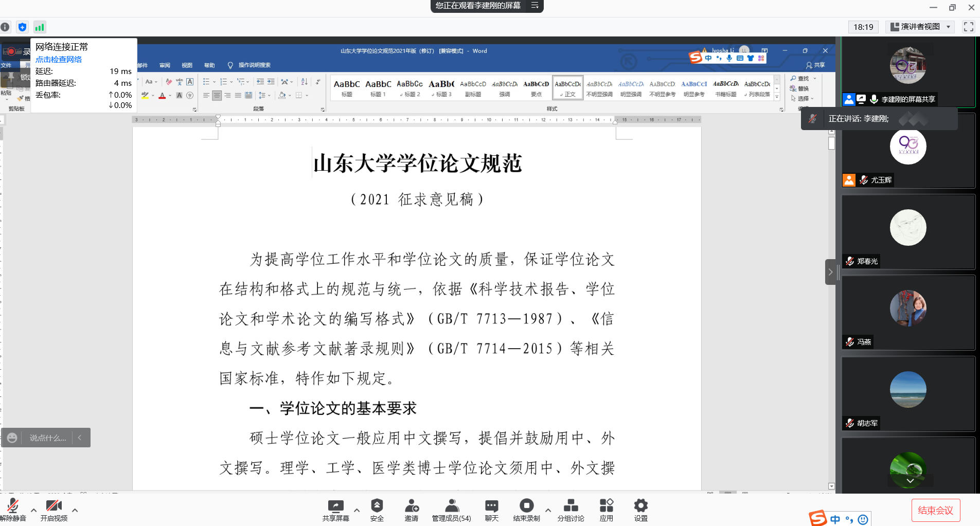980x526 pixels.
Task: Expand the 演讲者视图 view dropdown
Action: point(948,27)
